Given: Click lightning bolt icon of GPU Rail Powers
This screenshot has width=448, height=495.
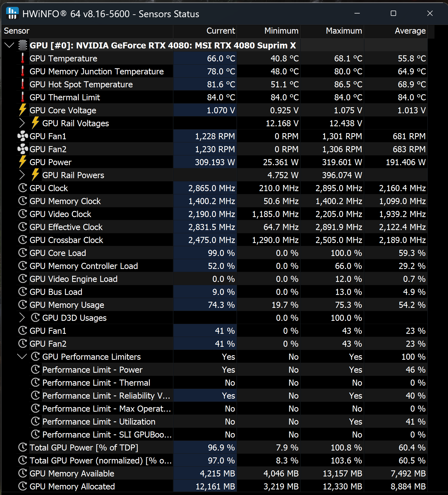Looking at the screenshot, I should [36, 175].
